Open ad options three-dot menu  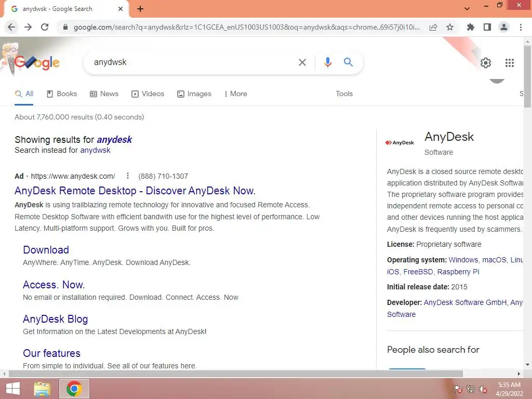pos(128,176)
